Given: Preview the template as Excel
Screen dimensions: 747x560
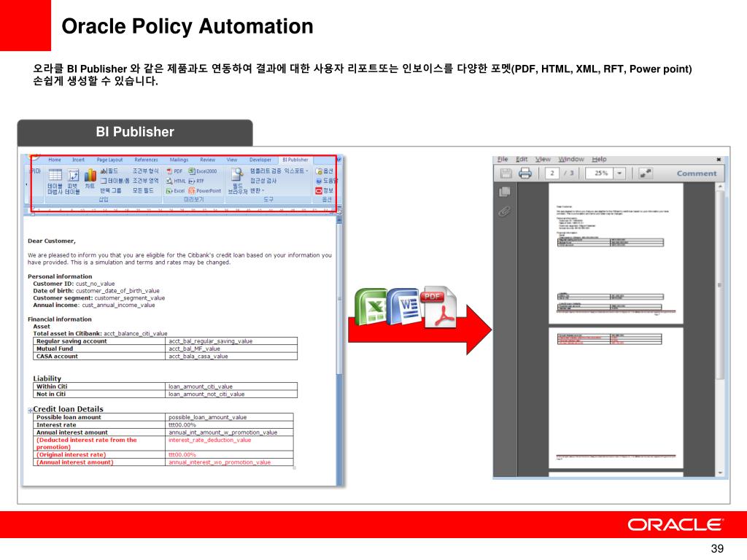Looking at the screenshot, I should click(x=175, y=191).
